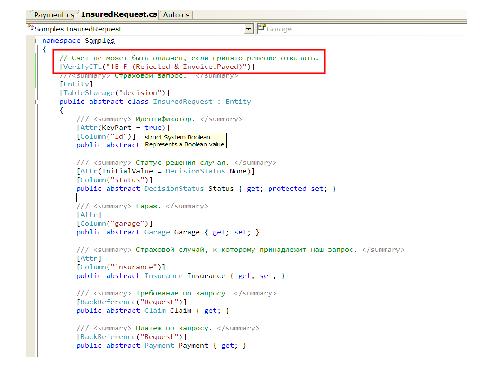Click the protected set accessor keyword
Screen dimensions: 500x375
(287, 188)
